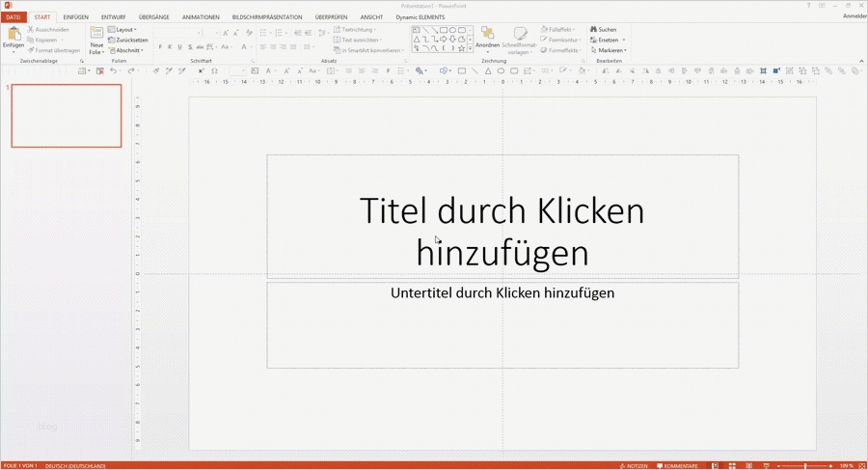Viewport: 868px width, 470px height.
Task: Click the undo arrow in quick toolbar
Action: [114, 71]
